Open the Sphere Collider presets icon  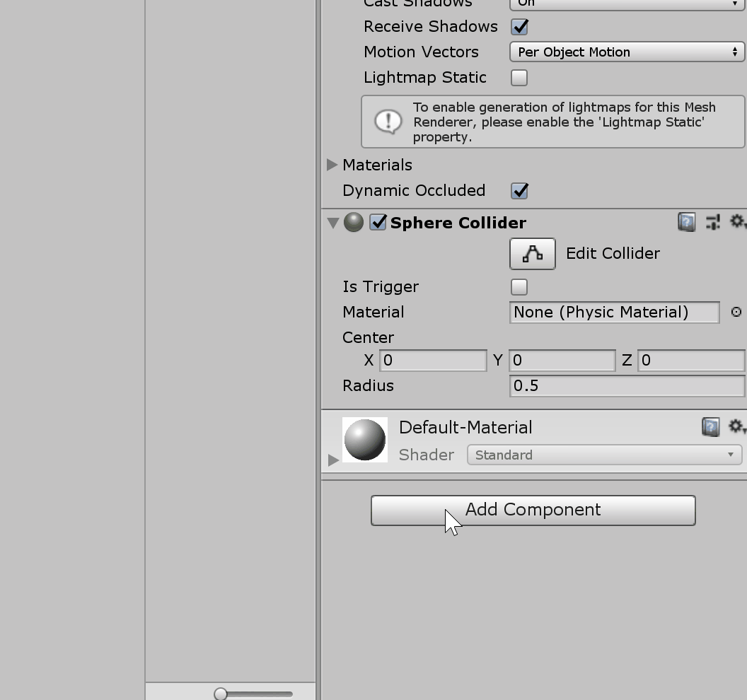click(713, 222)
